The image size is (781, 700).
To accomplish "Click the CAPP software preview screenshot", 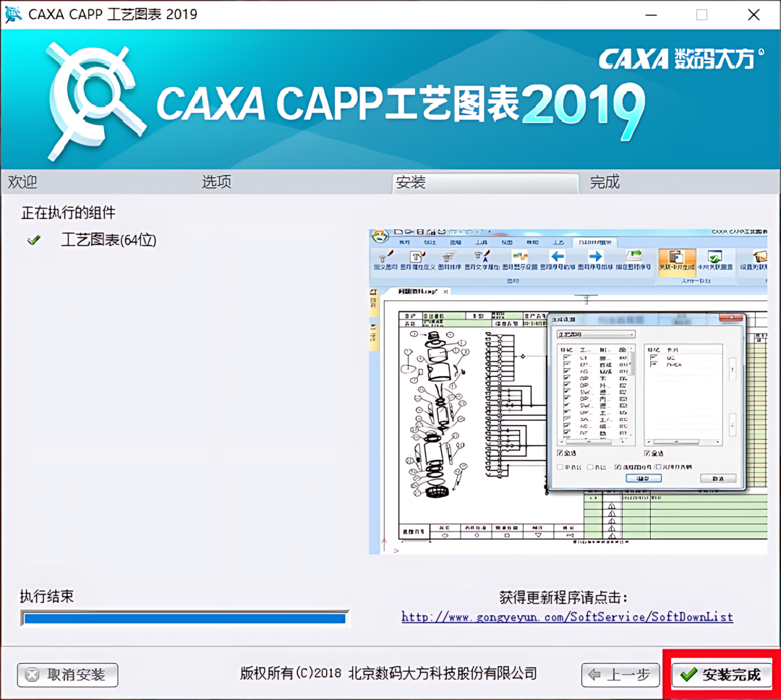I will point(568,392).
